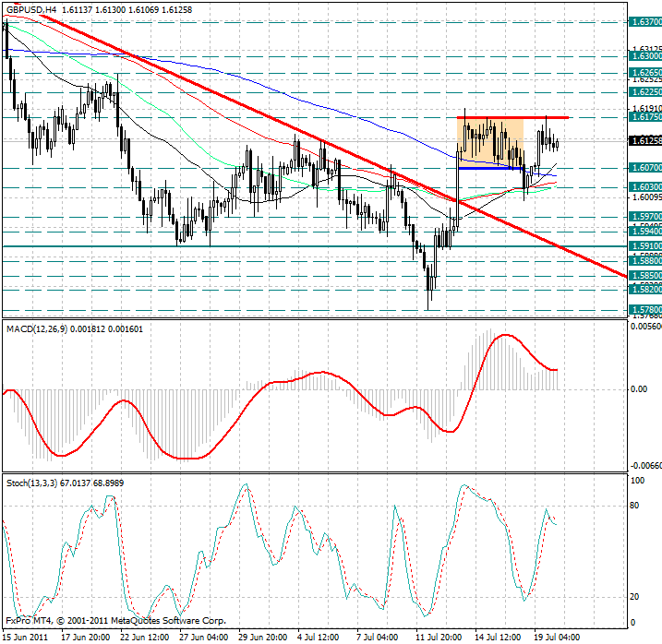Click the 17 Jun 20:00 time axis label
This screenshot has height=644, width=662.
[86, 637]
